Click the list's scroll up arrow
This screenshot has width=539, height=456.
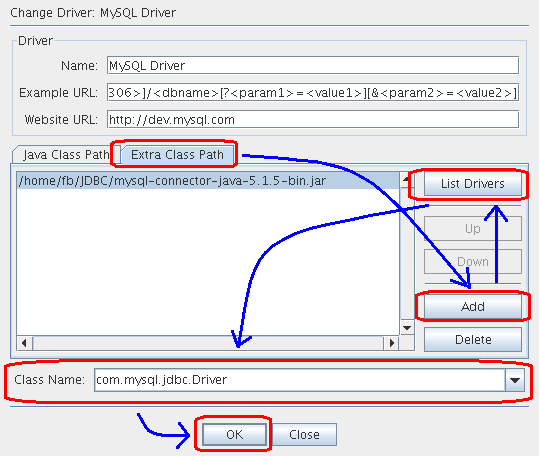click(407, 180)
